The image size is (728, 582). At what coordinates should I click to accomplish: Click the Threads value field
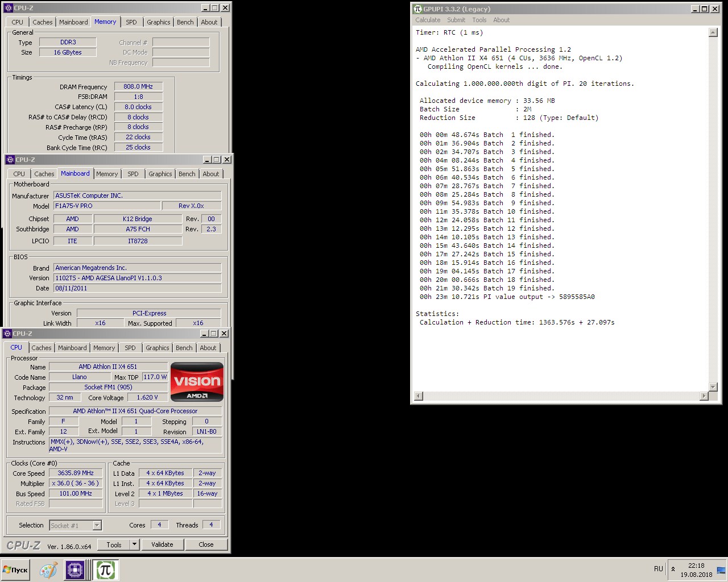pyautogui.click(x=211, y=525)
